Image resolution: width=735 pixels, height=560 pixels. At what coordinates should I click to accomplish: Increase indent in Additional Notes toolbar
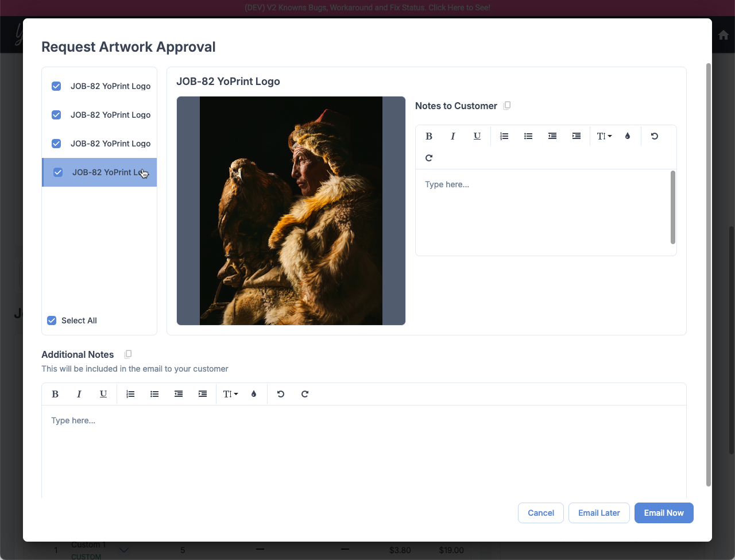[203, 394]
